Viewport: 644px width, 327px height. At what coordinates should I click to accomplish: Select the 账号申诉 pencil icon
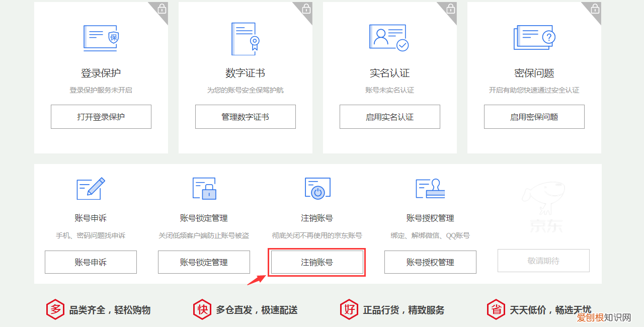pos(91,189)
